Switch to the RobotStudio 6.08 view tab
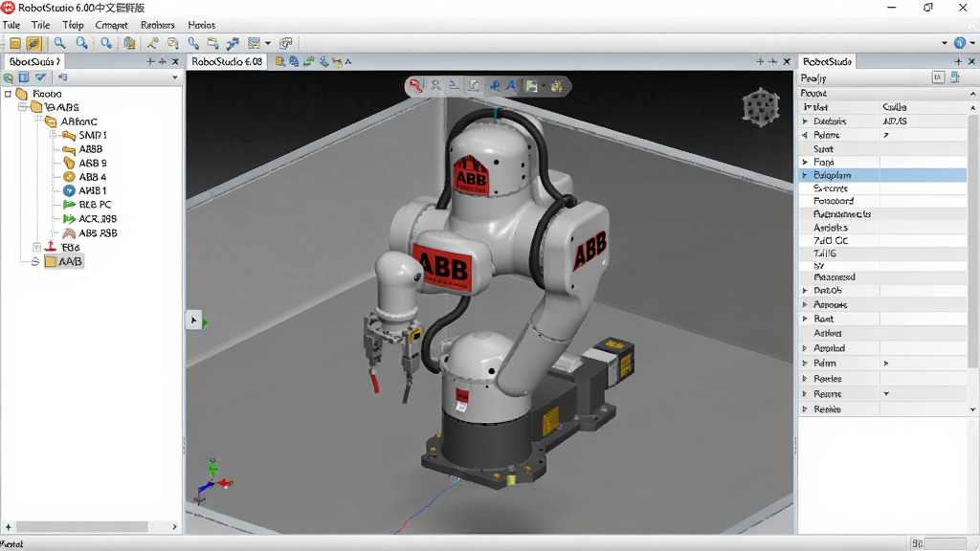The width and height of the screenshot is (980, 551). pyautogui.click(x=227, y=61)
